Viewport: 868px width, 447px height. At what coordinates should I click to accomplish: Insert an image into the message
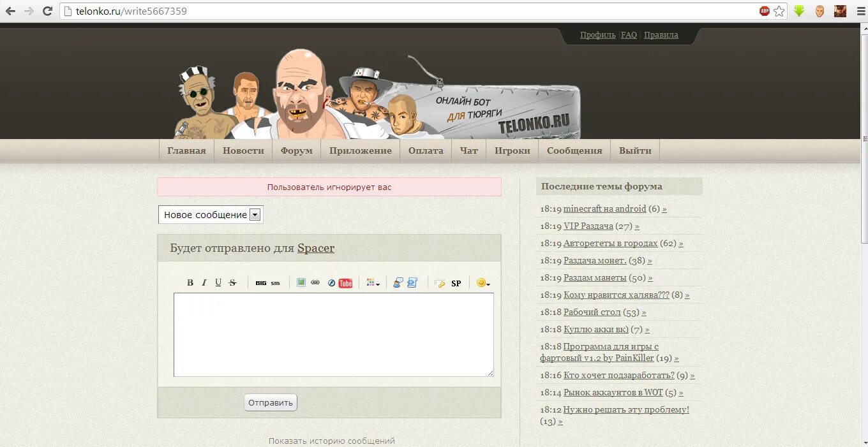point(301,282)
